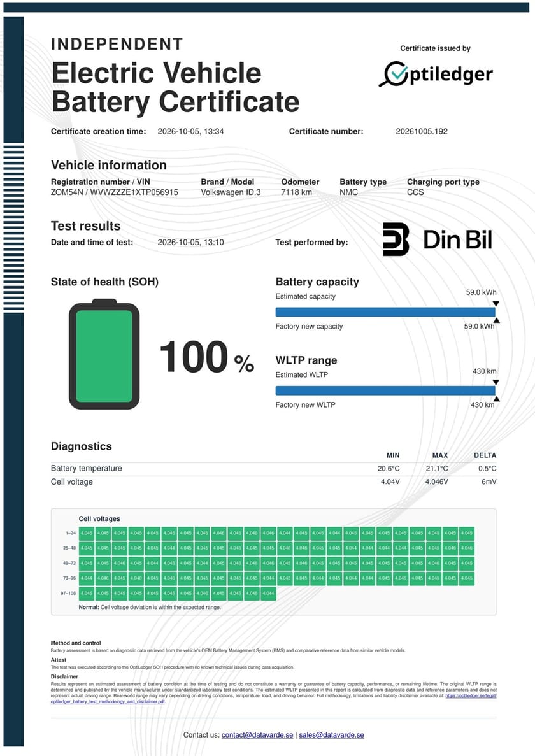Screen dimensions: 535x756
Task: Select the first cell in row 1–24
Action: pos(87,533)
